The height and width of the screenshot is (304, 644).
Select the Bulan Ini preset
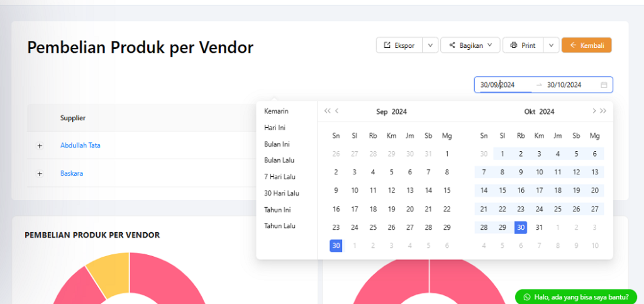point(277,144)
